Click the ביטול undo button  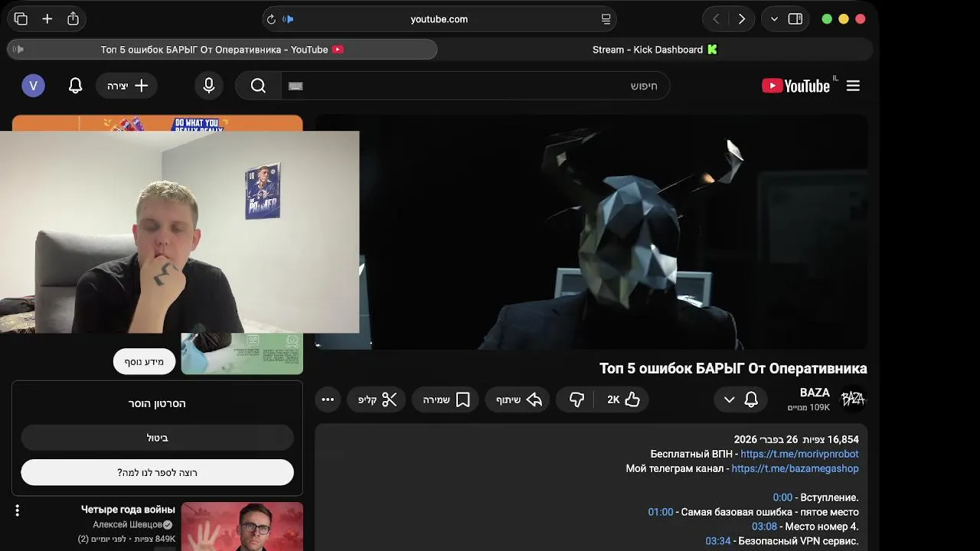[x=157, y=438]
